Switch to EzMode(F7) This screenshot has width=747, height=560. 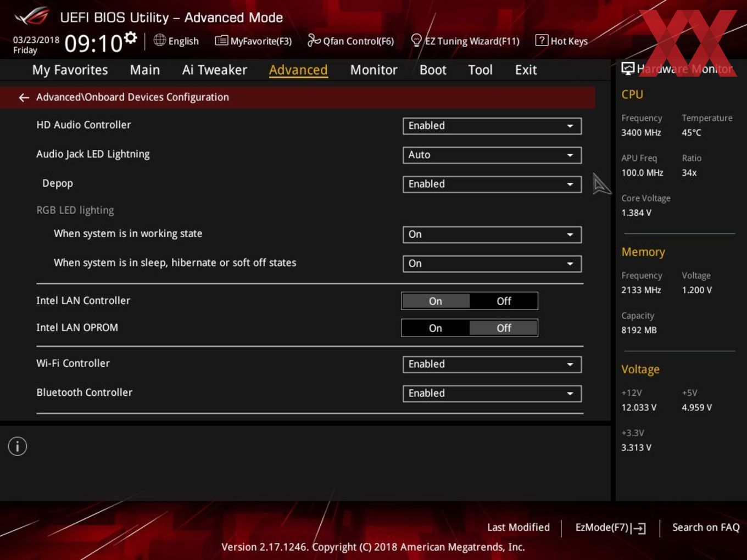[x=601, y=527]
